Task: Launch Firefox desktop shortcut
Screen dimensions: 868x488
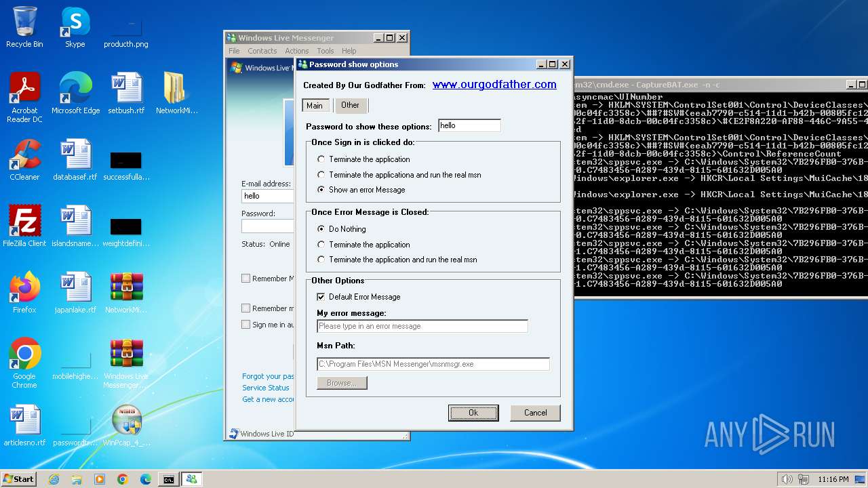Action: coord(24,293)
